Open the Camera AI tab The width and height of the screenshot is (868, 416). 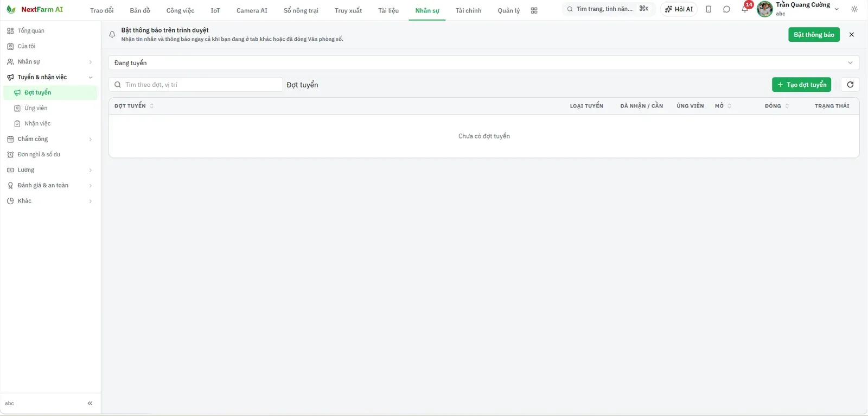tap(252, 10)
